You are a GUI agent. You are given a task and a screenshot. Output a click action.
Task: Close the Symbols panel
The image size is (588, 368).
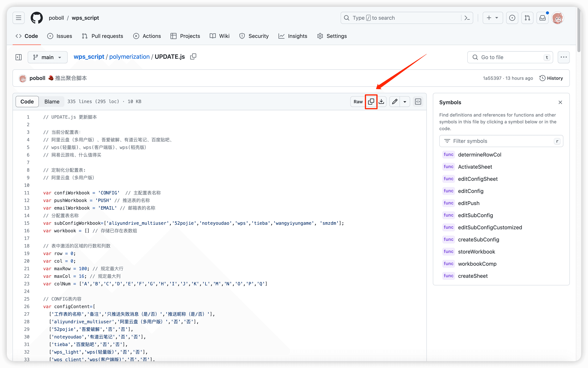click(x=560, y=102)
